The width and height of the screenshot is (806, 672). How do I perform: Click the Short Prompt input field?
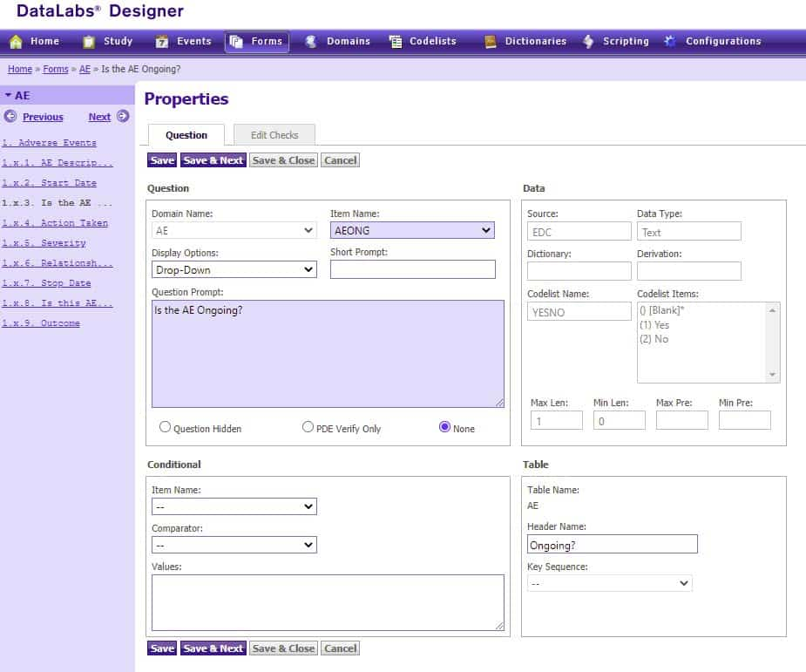click(413, 269)
